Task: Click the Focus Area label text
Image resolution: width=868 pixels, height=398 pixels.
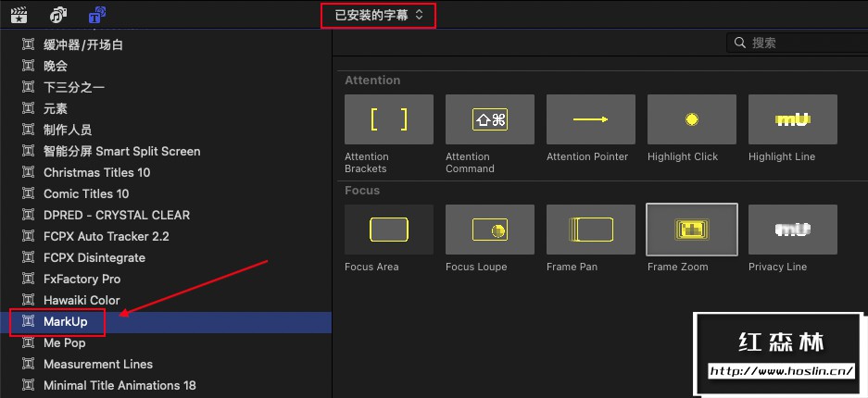Action: [371, 267]
